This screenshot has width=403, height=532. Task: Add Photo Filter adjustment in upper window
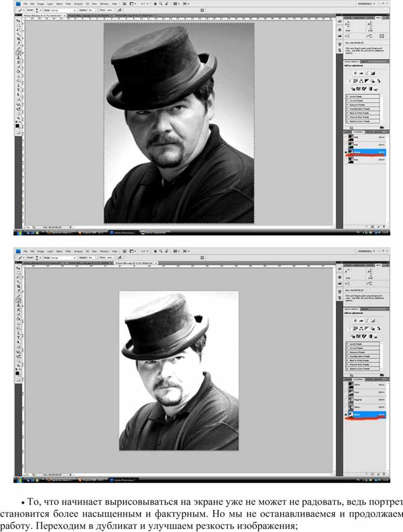tap(373, 81)
